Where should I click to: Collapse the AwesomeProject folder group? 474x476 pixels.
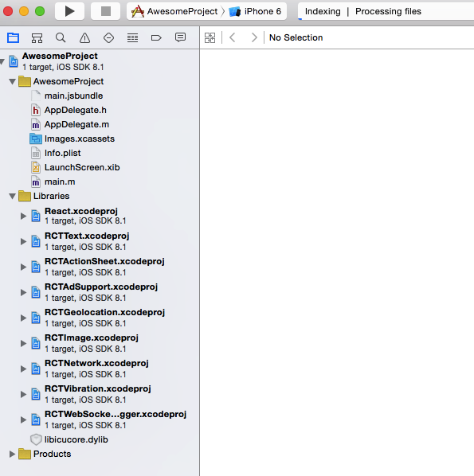[x=12, y=81]
